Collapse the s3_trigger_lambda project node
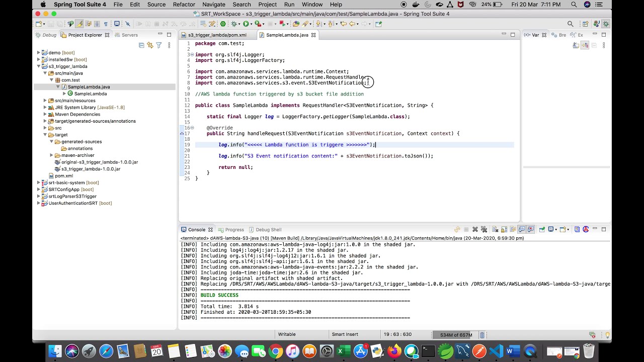This screenshot has width=644, height=362. click(x=39, y=66)
